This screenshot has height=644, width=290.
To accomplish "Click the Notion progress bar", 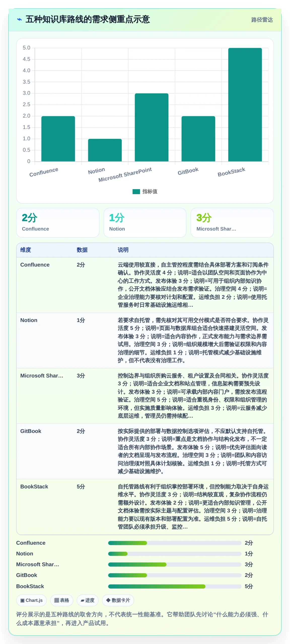I will coord(174,554).
